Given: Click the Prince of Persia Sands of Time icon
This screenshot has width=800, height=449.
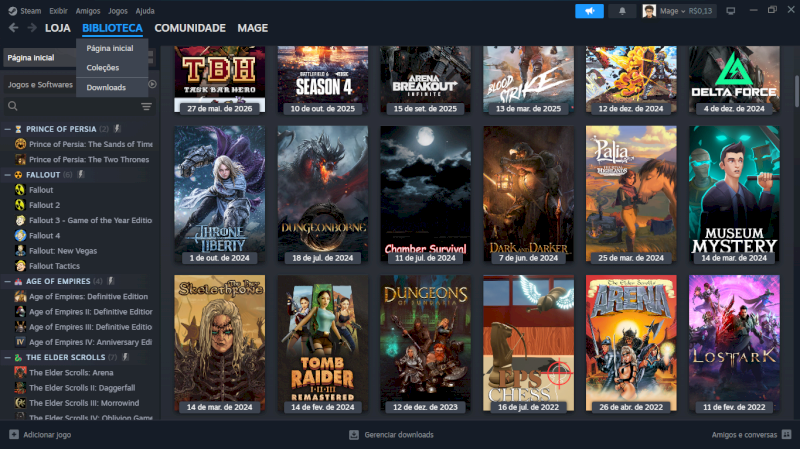Looking at the screenshot, I should coord(20,144).
